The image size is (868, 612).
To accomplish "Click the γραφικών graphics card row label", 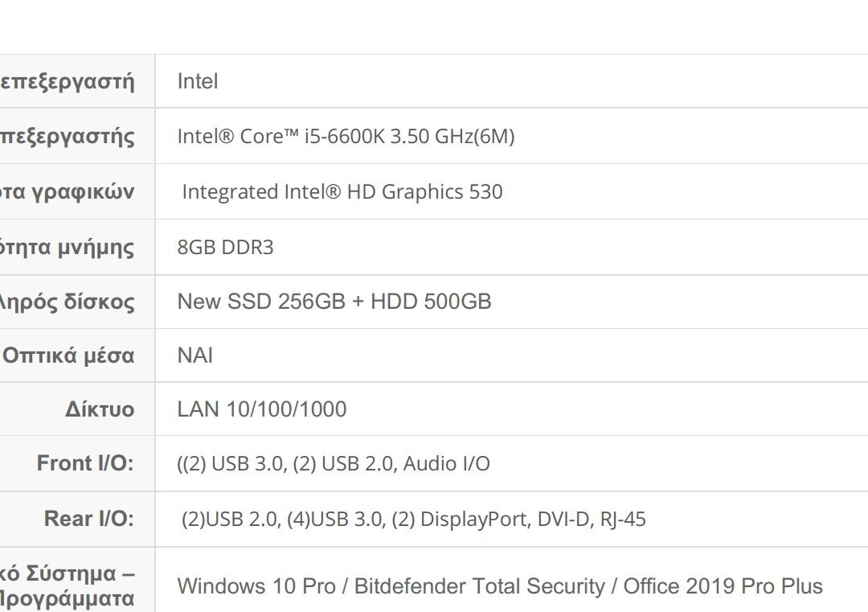I will 67,191.
